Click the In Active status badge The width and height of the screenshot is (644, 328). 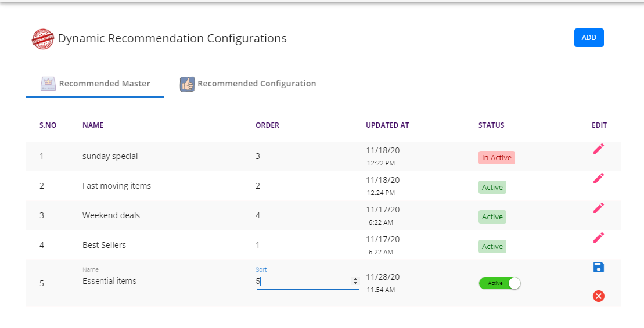497,157
